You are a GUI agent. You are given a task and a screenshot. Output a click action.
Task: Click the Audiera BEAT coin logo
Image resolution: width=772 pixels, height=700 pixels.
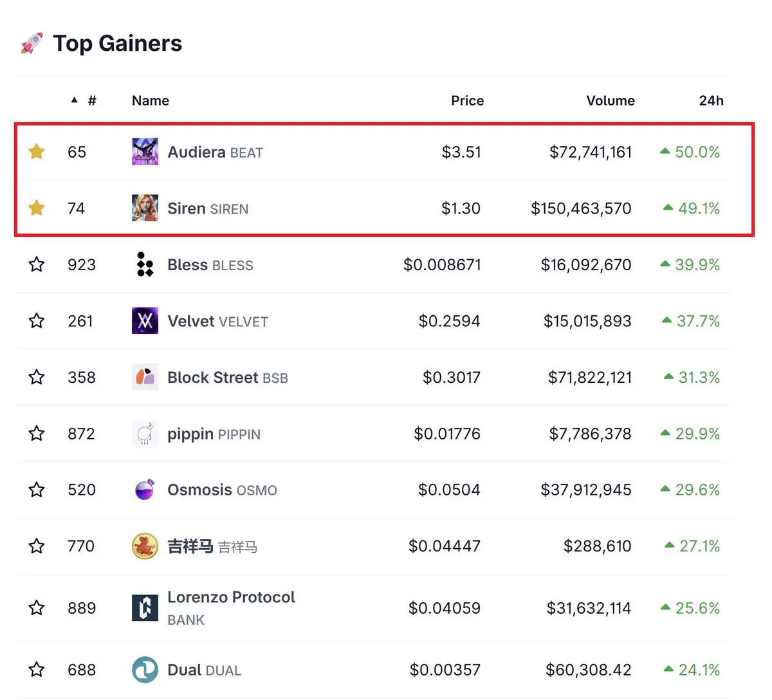(x=145, y=152)
